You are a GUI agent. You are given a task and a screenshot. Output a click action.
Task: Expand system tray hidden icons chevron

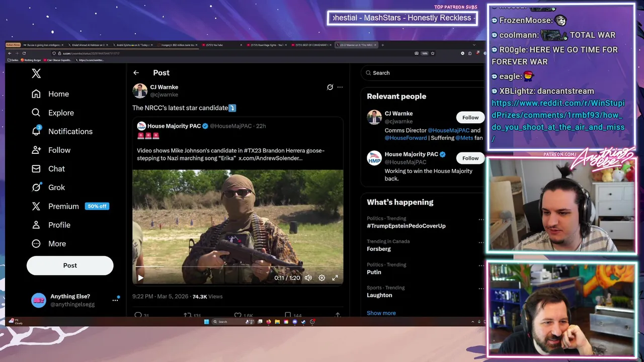pos(472,322)
